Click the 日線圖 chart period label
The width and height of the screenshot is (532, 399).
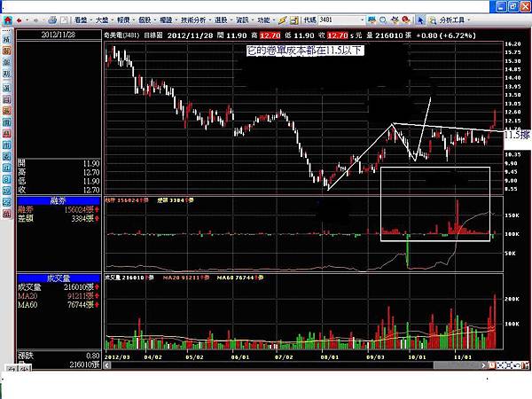153,35
